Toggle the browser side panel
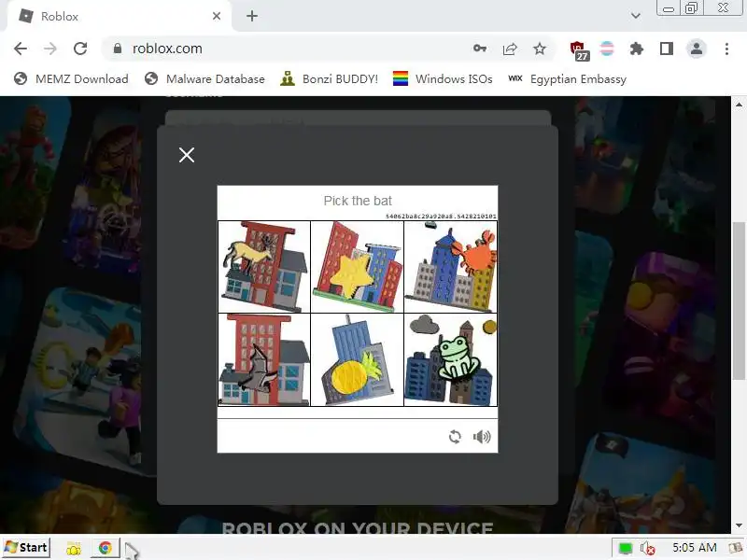Screen dimensions: 747x560 [667, 49]
